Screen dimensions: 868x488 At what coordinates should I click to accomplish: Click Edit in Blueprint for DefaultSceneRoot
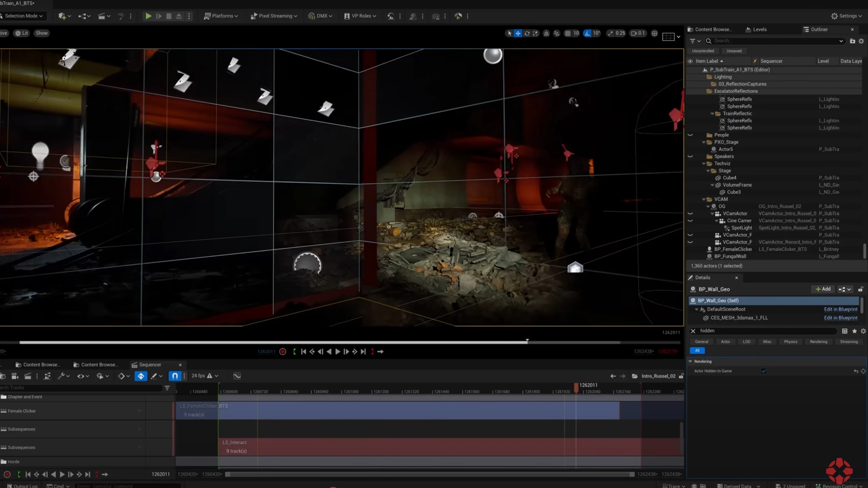pyautogui.click(x=840, y=309)
